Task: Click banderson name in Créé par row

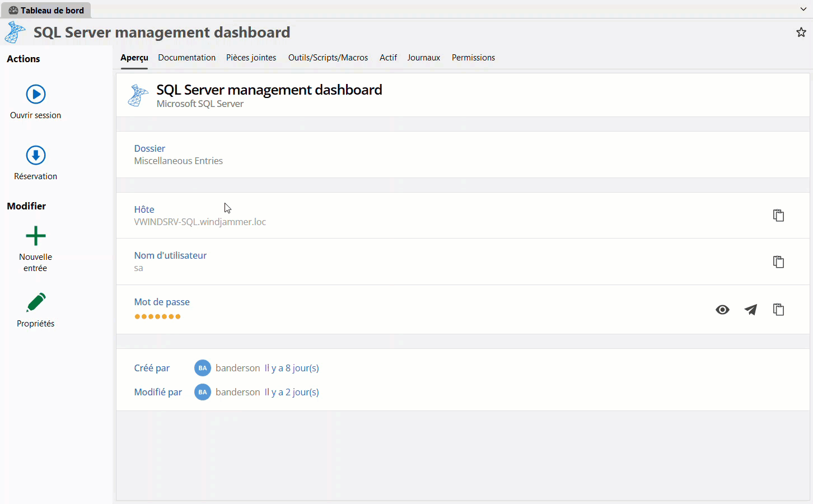Action: click(x=238, y=368)
